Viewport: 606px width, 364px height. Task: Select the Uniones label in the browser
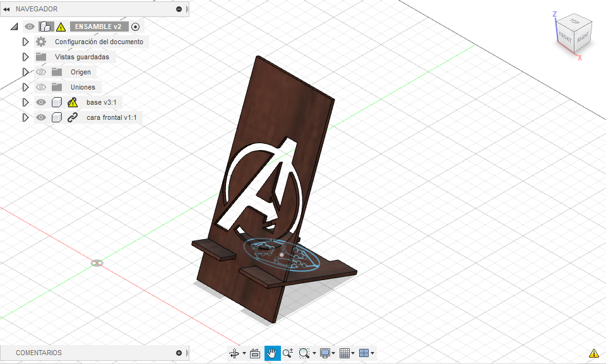click(x=83, y=87)
